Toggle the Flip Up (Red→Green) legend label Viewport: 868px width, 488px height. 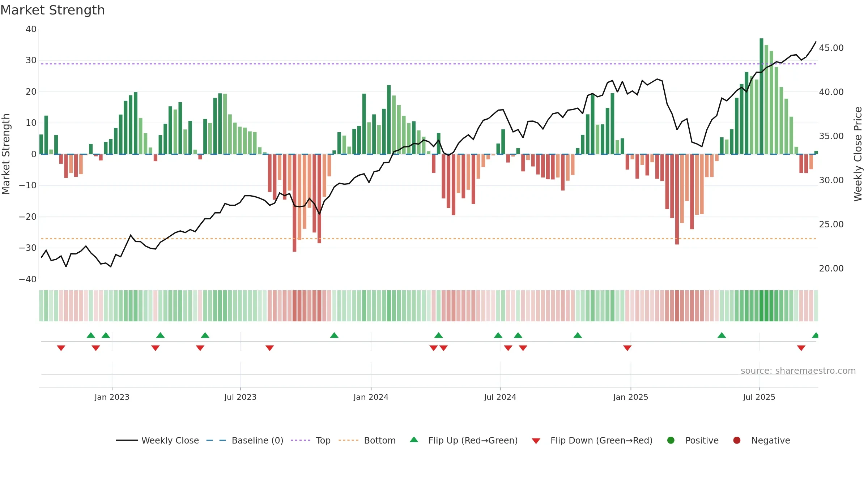pos(473,440)
